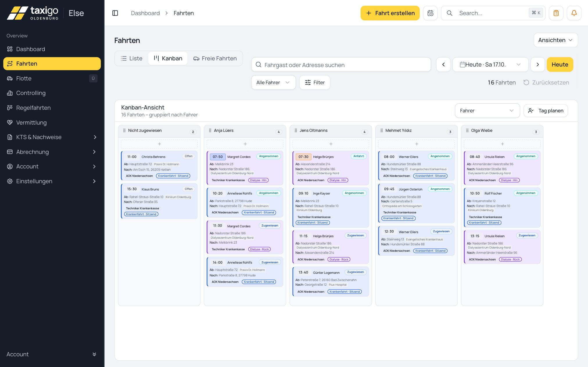The width and height of the screenshot is (588, 367).
Task: Select Fahrten in the sidebar
Action: (x=52, y=64)
